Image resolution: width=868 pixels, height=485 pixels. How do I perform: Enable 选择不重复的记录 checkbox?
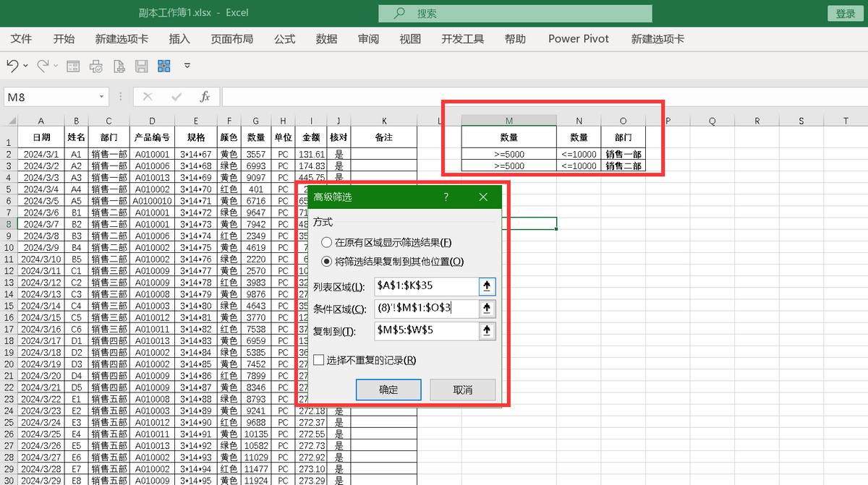click(x=319, y=360)
